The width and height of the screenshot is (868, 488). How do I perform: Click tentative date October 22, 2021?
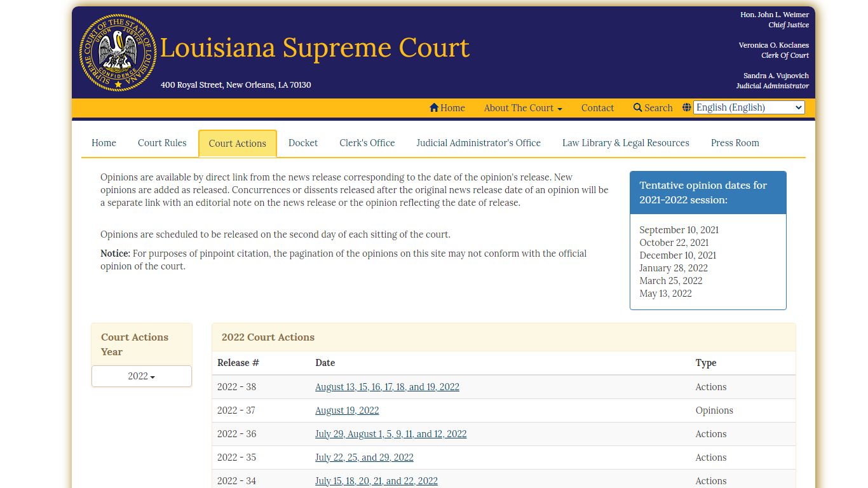point(674,243)
